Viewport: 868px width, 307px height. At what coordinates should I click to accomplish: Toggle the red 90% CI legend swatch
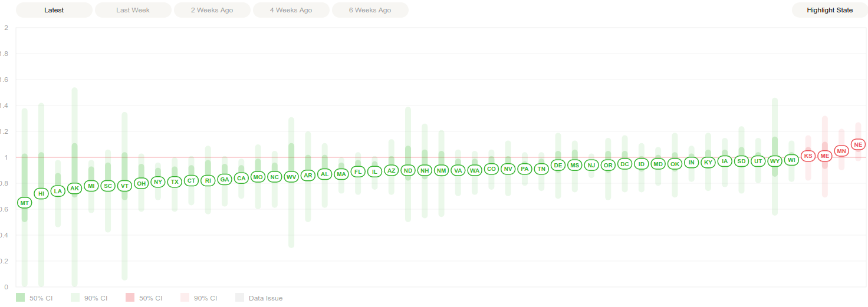pos(185,298)
